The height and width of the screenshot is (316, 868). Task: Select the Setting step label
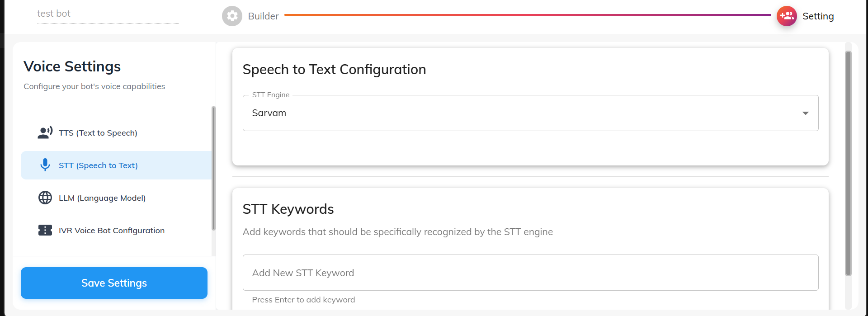[x=818, y=16]
